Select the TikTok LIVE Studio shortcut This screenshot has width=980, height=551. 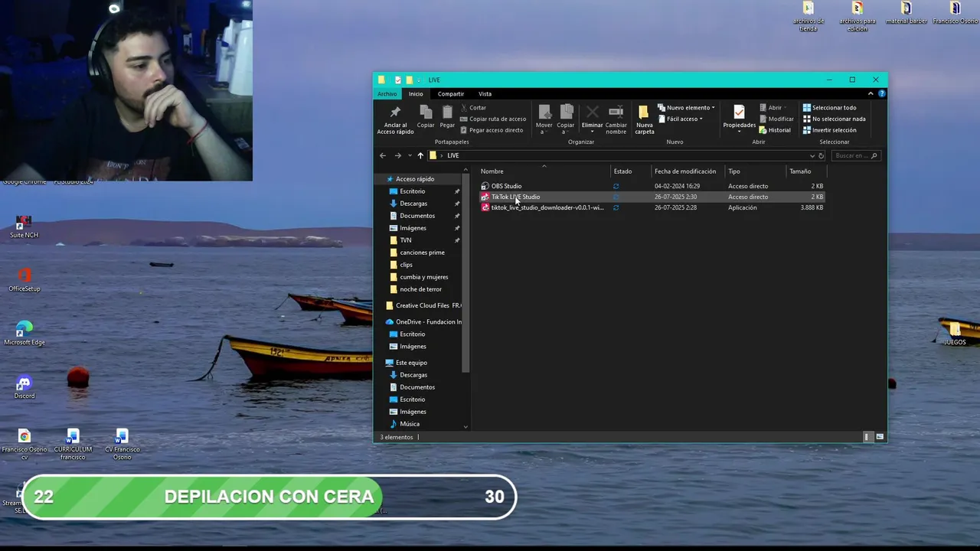652,197
